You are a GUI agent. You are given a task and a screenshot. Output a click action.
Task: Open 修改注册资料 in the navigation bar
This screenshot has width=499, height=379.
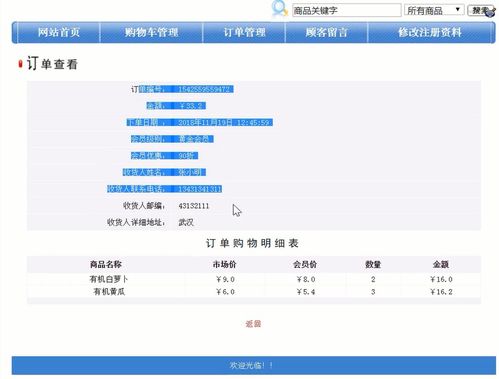(x=429, y=32)
